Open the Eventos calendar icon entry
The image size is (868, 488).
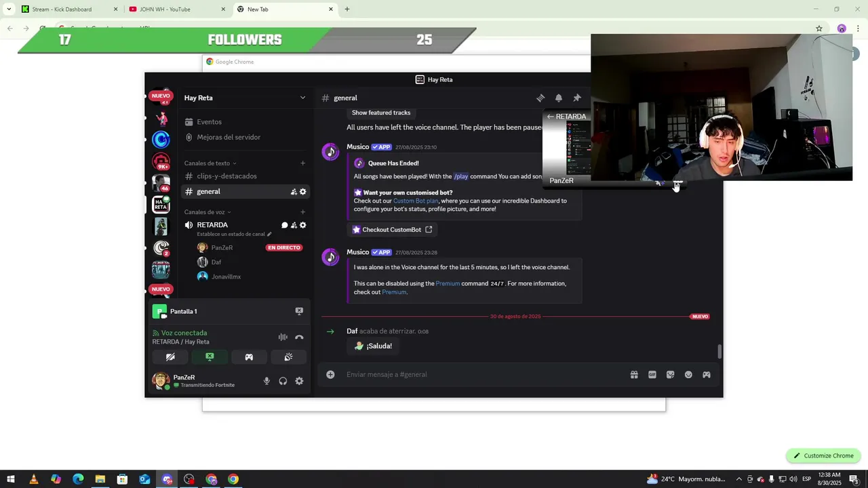coord(209,122)
